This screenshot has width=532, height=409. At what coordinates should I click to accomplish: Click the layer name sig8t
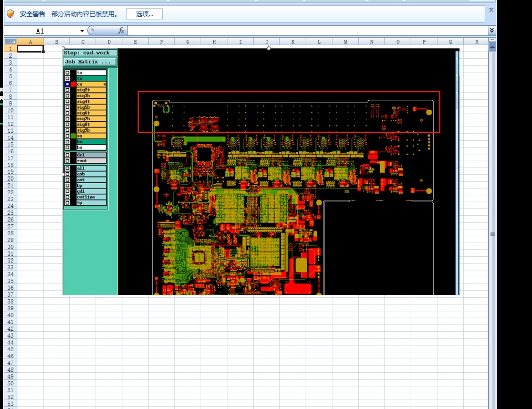(91, 124)
